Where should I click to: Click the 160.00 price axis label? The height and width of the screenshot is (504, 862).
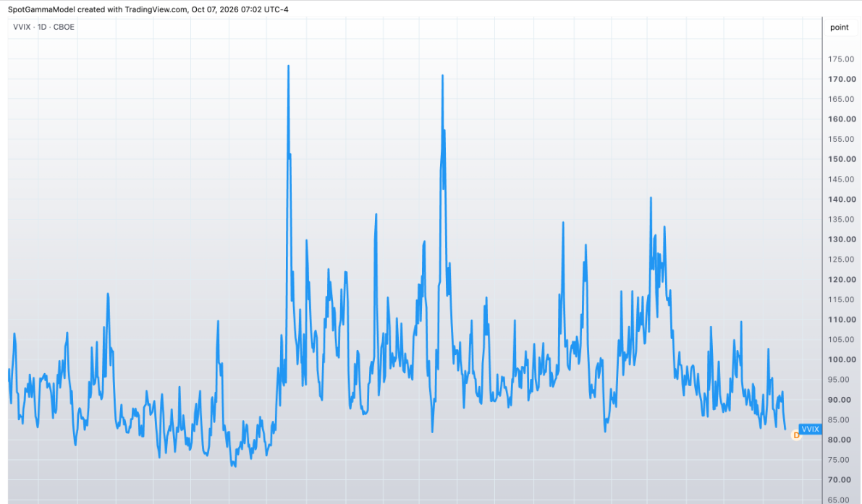[842, 119]
